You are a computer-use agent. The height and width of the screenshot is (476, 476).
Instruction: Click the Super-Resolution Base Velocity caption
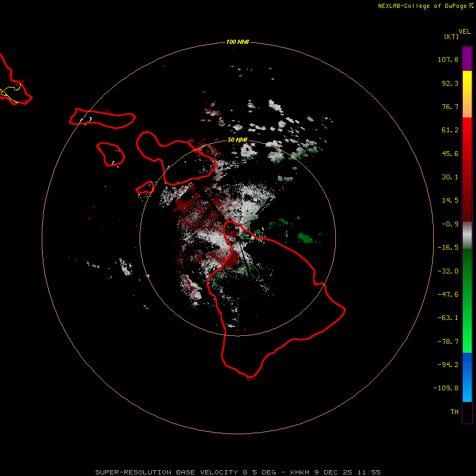[237, 472]
